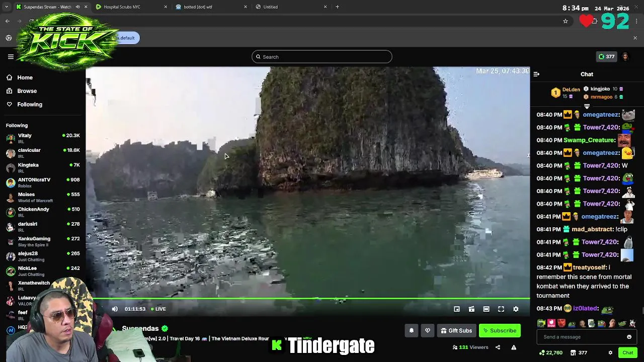Open the Chrome three-dot menu
Image resolution: width=644 pixels, height=362 pixels.
point(636,21)
